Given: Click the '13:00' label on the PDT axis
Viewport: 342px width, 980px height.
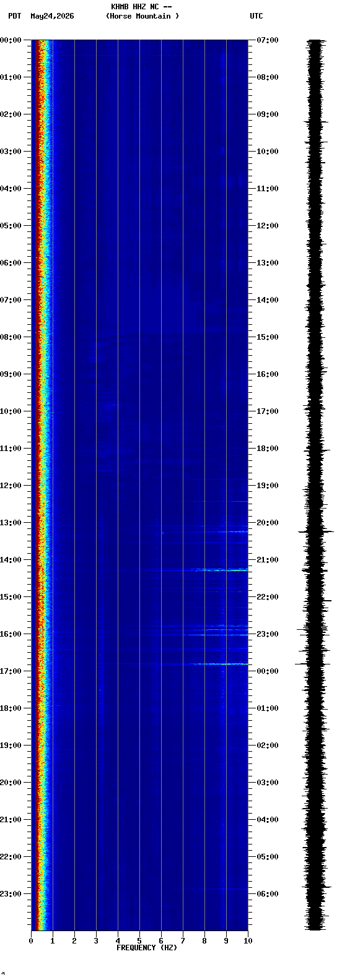Looking at the screenshot, I should click(11, 523).
